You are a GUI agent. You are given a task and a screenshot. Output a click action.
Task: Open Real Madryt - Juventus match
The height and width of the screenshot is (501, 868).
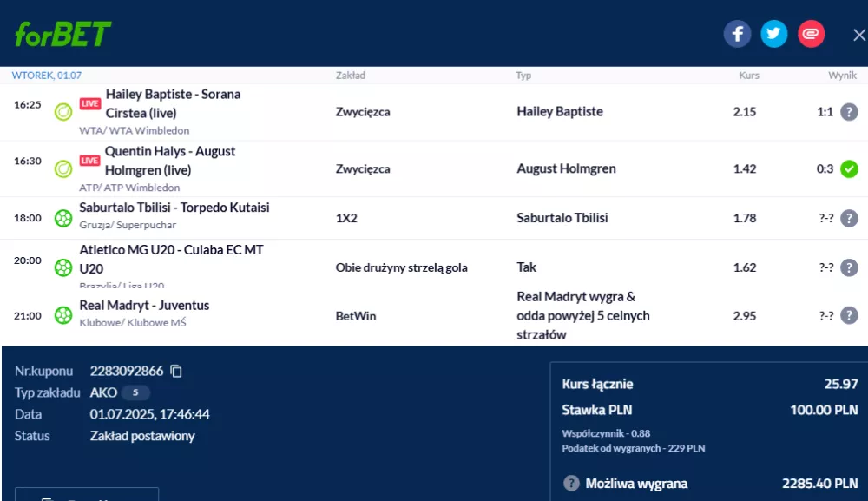144,306
